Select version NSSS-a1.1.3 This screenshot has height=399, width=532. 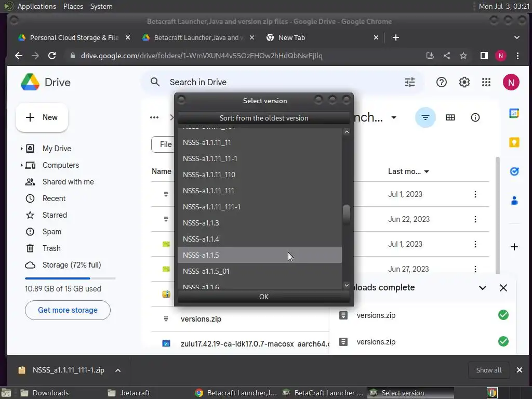pos(260,223)
